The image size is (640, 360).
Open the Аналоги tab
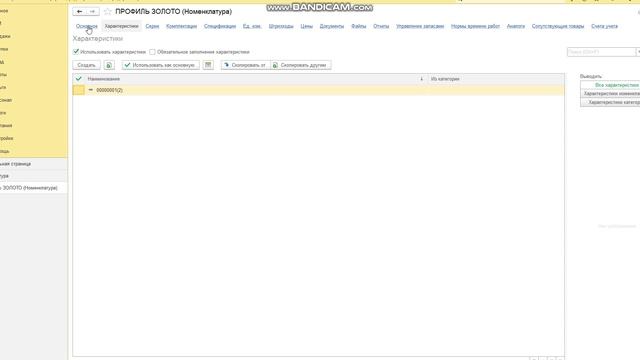516,26
